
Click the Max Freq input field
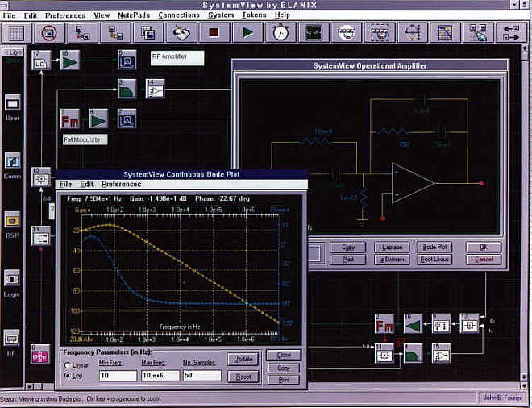(160, 376)
